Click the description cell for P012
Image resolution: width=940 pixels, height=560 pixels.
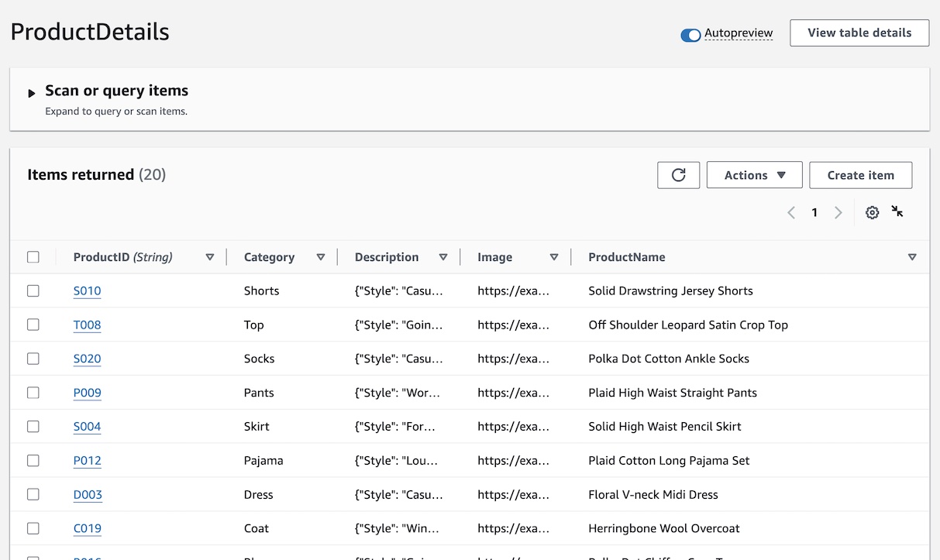click(397, 460)
